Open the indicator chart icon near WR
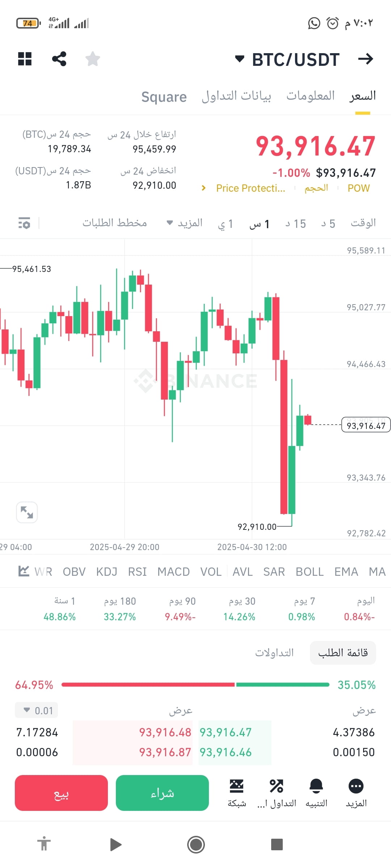This screenshot has width=391, height=868. pos(24,571)
